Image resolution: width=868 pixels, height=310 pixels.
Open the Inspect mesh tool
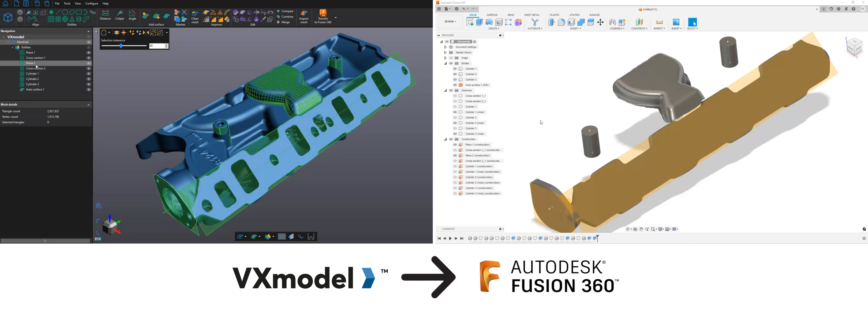pos(304,17)
